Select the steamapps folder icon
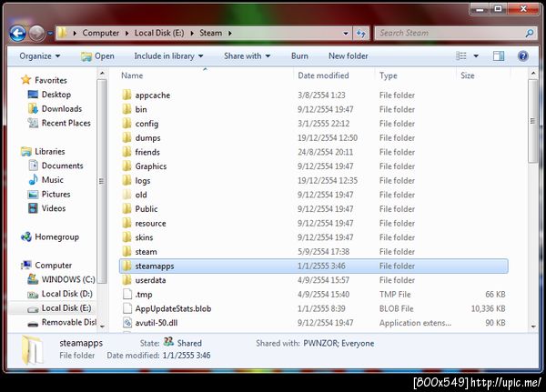Image resolution: width=546 pixels, height=392 pixels. (127, 266)
